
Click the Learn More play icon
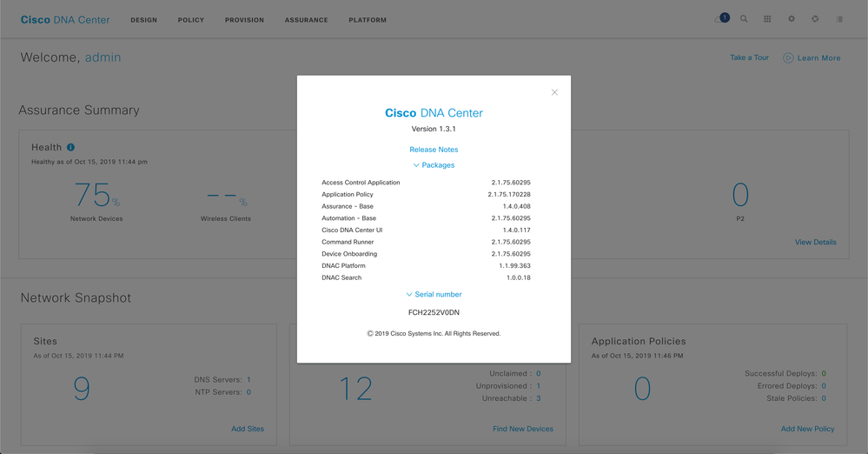tap(788, 57)
